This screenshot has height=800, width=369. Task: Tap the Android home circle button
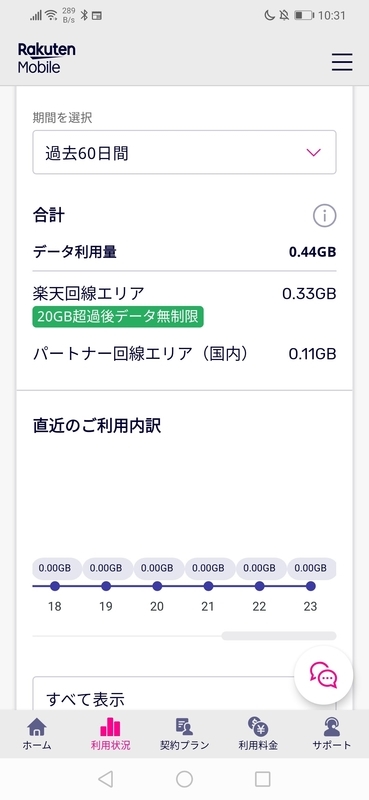(x=184, y=779)
